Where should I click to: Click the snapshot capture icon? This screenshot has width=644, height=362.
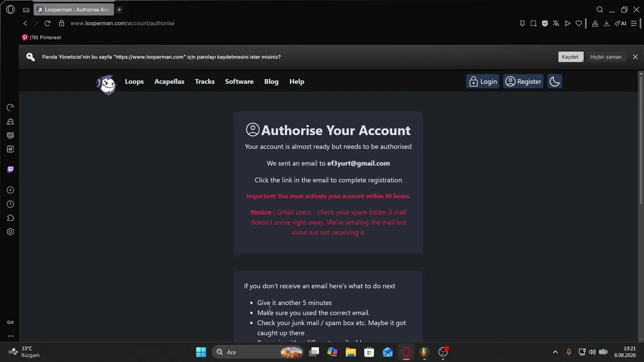533,23
